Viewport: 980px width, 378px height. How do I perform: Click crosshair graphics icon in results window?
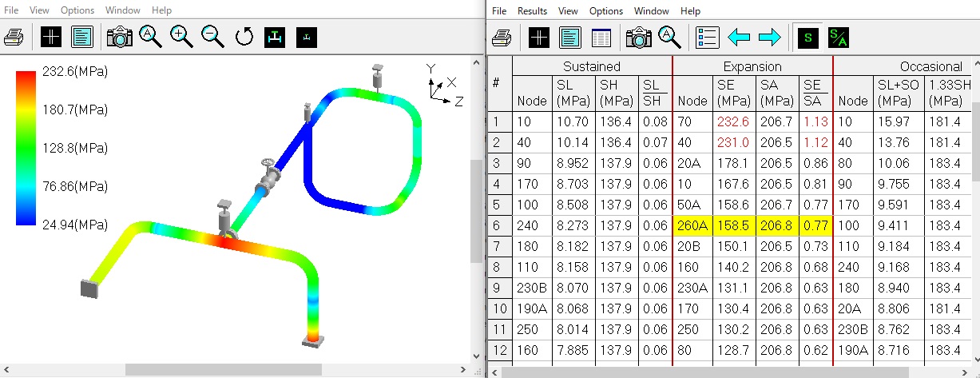[x=539, y=37]
